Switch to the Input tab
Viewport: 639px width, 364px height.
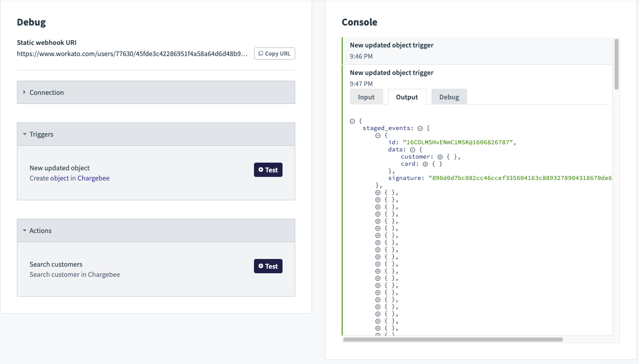coord(366,97)
